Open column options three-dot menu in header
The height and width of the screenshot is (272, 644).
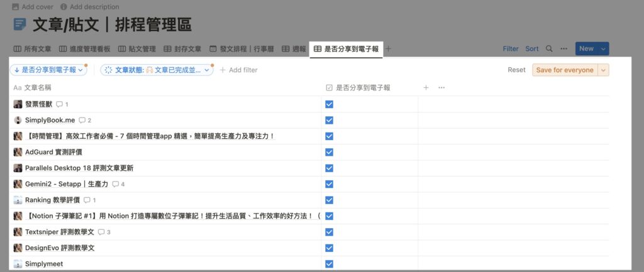pyautogui.click(x=441, y=87)
